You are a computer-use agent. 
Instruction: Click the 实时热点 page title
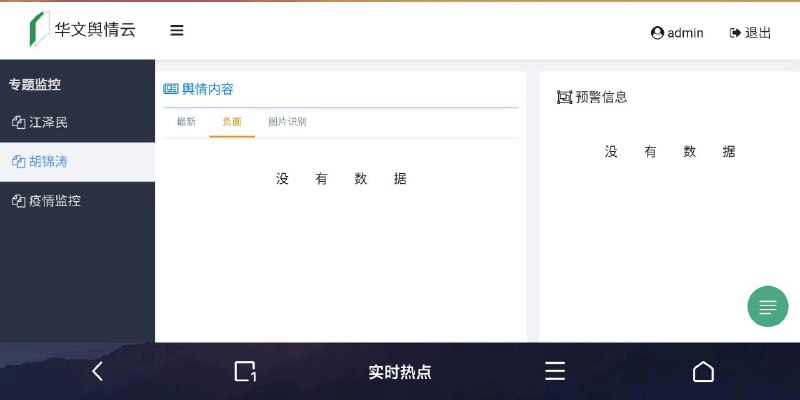click(400, 372)
